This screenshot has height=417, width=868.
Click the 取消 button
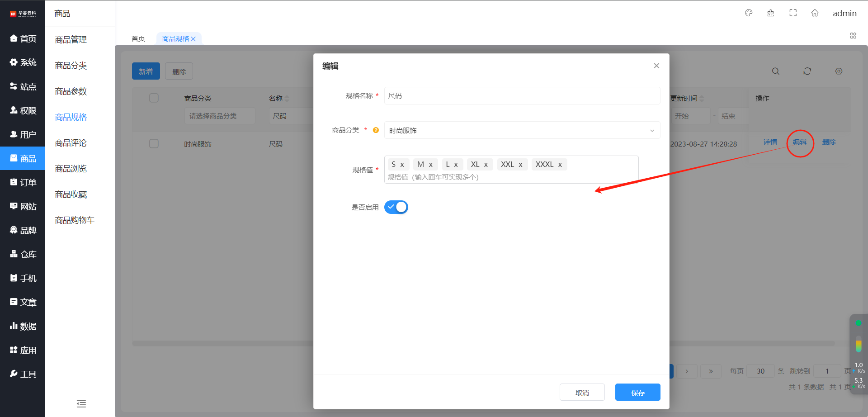[x=582, y=393]
